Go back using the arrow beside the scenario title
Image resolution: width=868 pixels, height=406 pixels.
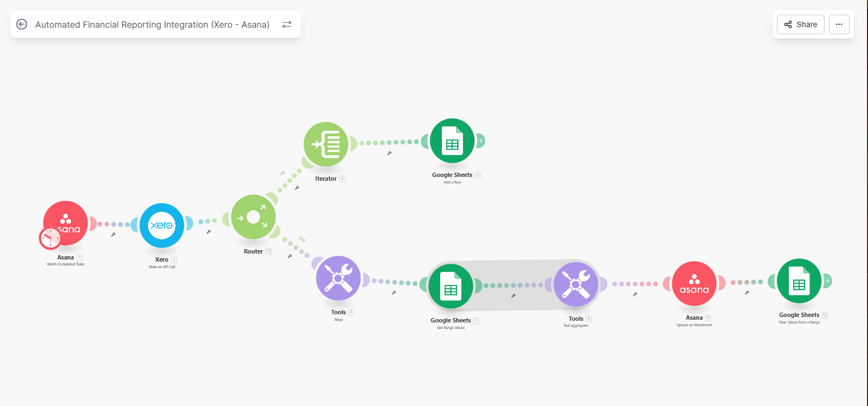(22, 24)
